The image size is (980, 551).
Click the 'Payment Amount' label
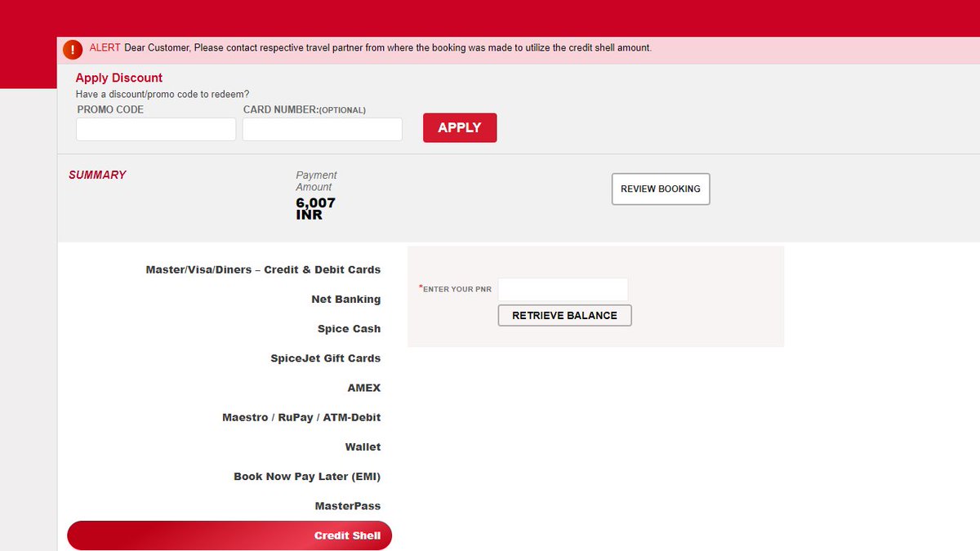tap(316, 181)
